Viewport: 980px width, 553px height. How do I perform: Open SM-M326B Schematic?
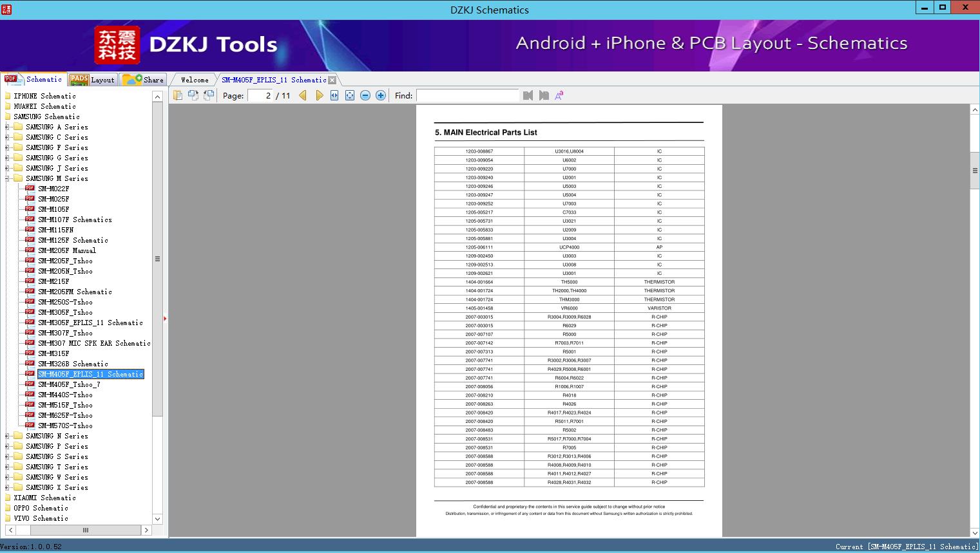[x=73, y=364]
